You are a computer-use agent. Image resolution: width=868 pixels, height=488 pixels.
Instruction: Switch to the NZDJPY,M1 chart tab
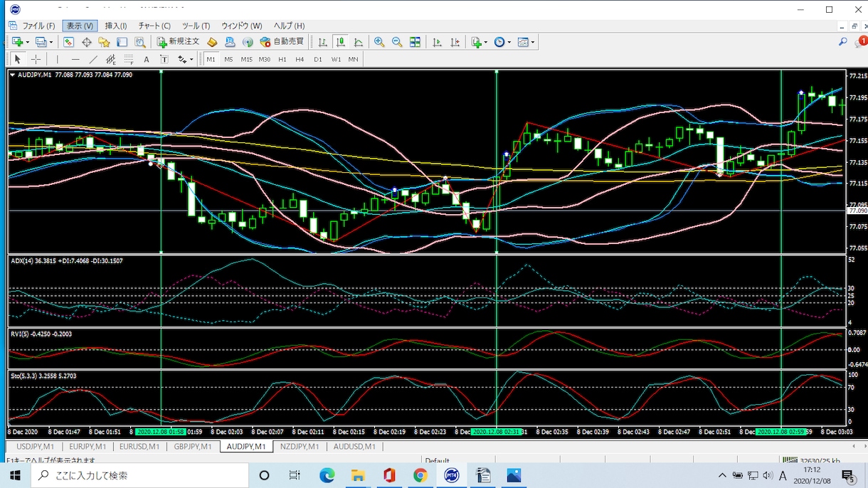click(x=300, y=447)
